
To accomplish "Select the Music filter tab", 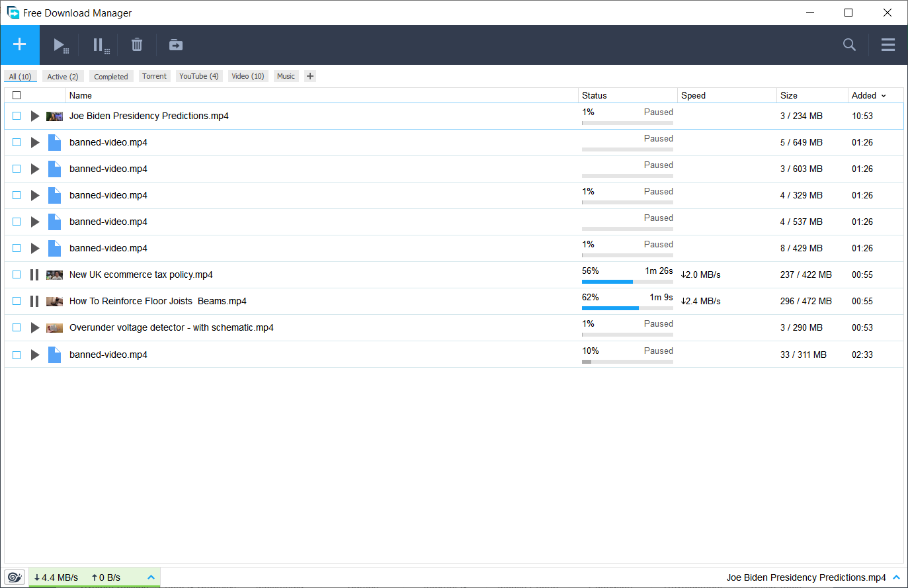I will point(286,76).
